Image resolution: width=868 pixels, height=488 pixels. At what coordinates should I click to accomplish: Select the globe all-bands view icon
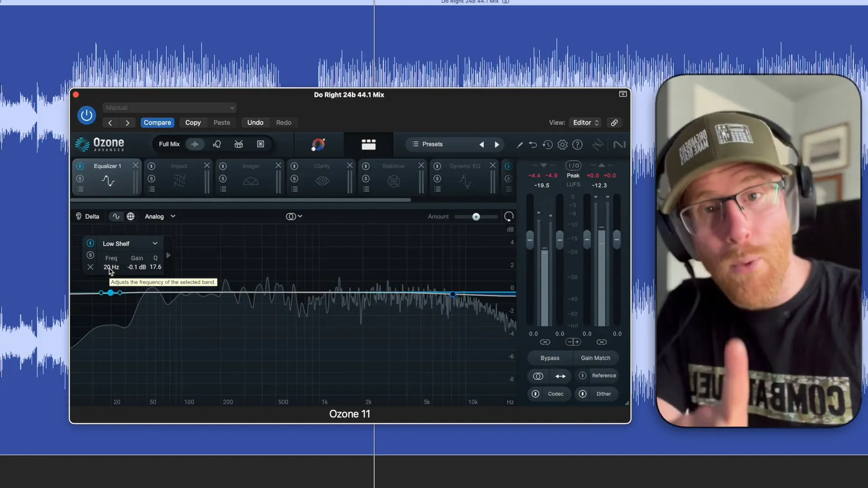[131, 216]
